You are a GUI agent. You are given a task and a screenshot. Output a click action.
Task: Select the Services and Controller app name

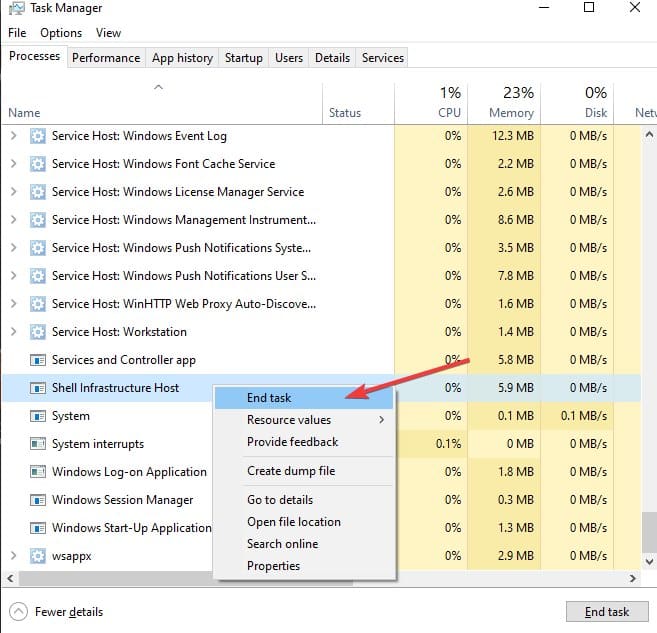click(x=124, y=360)
